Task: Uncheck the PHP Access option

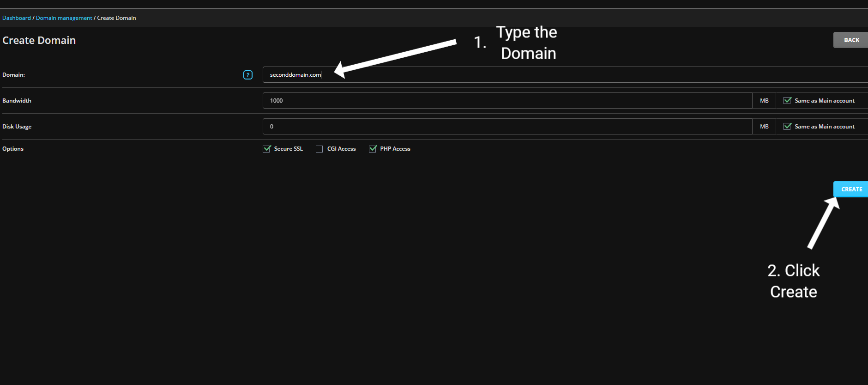Action: click(x=373, y=149)
